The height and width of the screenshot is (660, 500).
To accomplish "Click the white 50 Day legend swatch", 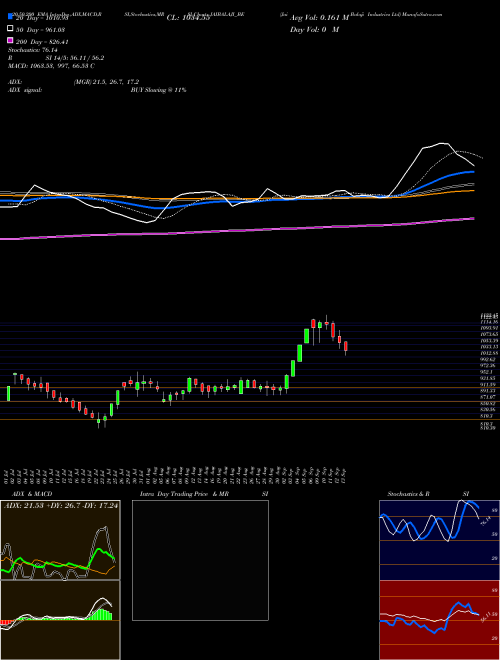I will (x=11, y=28).
